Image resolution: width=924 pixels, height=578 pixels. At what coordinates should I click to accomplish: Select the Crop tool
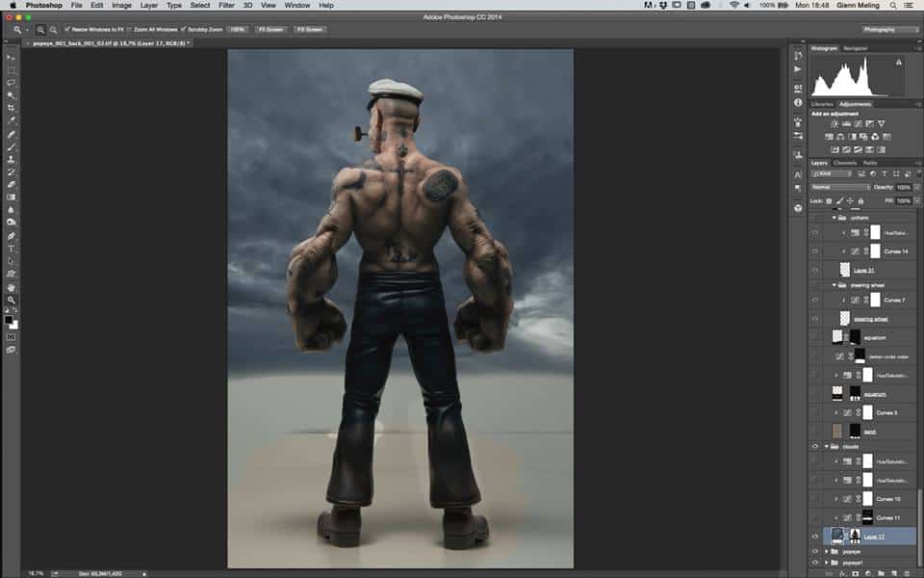(12, 108)
